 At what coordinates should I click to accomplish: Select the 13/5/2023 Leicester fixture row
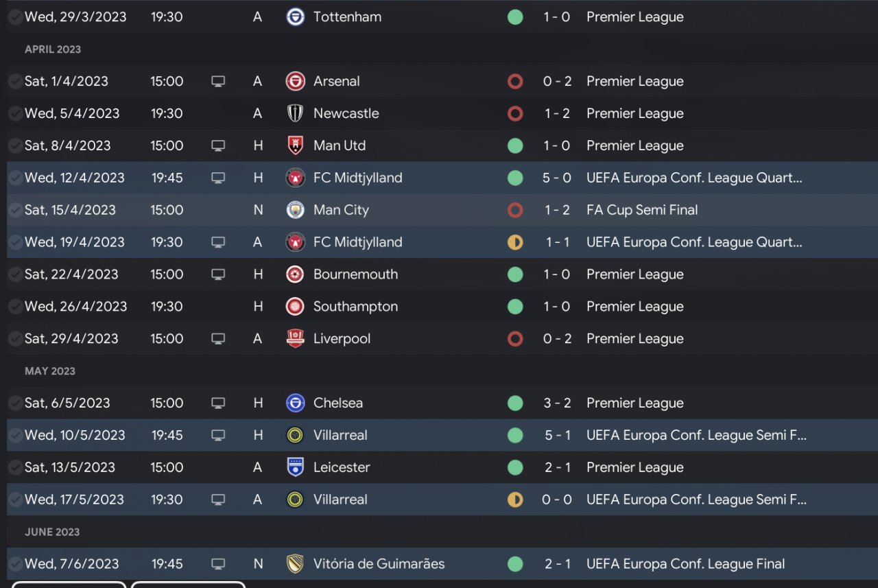coord(439,467)
